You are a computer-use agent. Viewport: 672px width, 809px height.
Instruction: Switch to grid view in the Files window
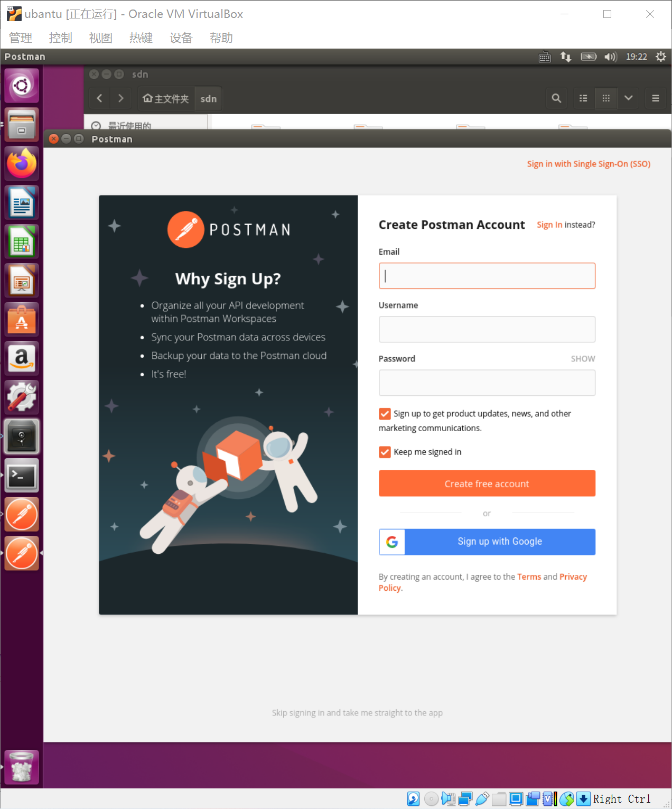[x=606, y=98]
